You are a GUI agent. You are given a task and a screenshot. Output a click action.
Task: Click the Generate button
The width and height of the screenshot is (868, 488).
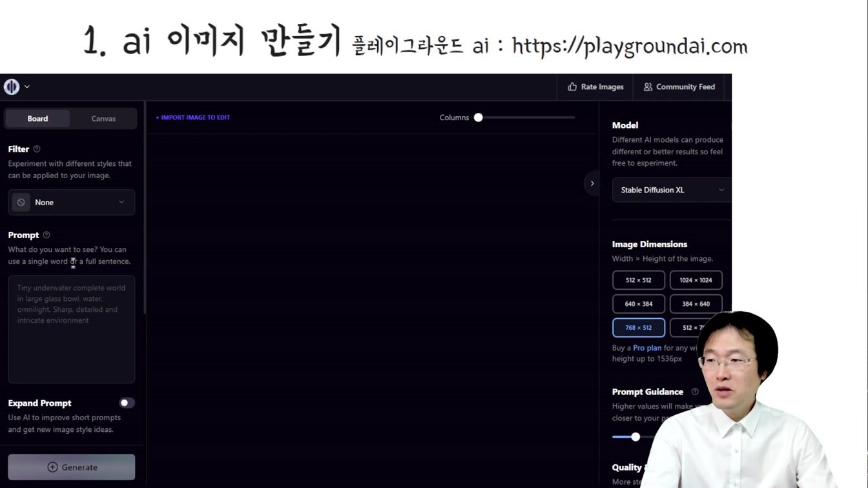[72, 467]
